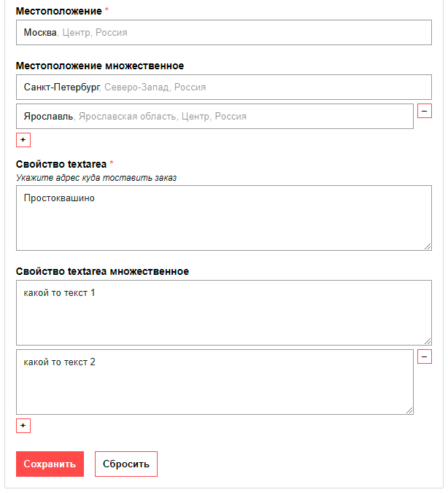The image size is (448, 495).
Task: Click the 'Свойство textarea' required label
Action: [61, 163]
